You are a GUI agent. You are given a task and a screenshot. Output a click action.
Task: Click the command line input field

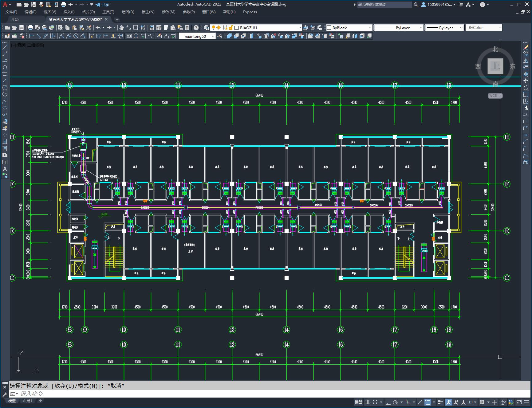tap(270, 394)
